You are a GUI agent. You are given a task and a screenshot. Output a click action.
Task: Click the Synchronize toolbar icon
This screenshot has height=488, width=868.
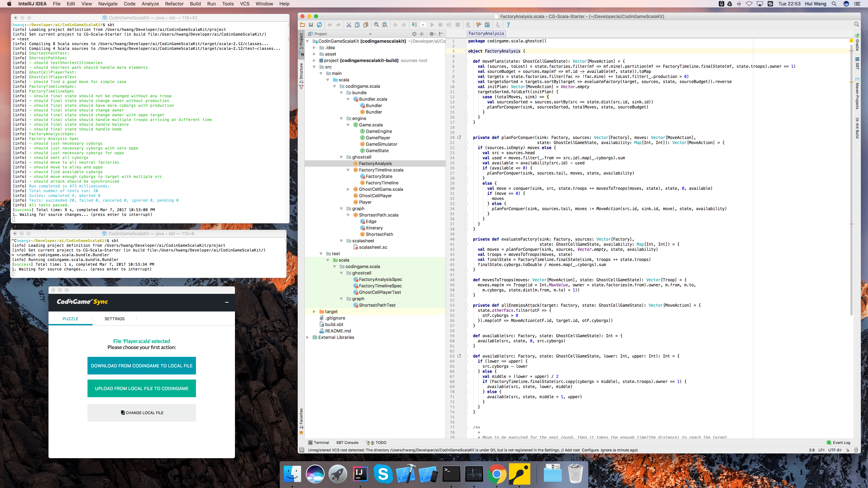tap(319, 25)
